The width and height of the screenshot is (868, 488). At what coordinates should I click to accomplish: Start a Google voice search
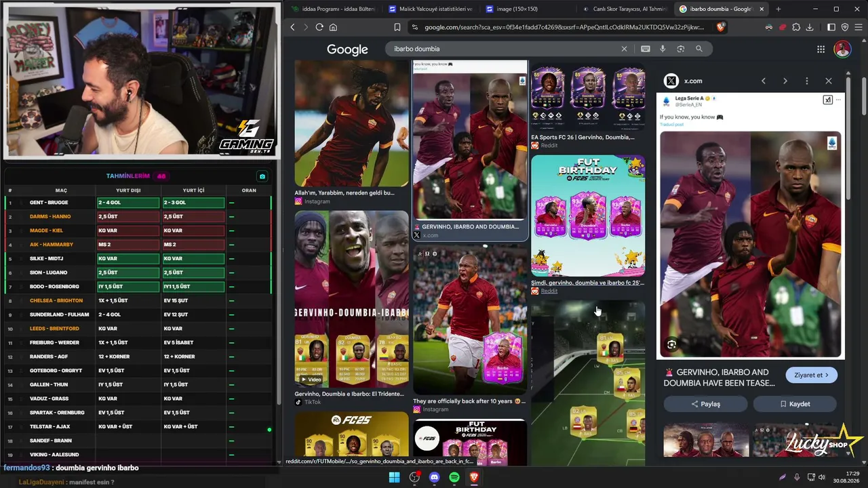[663, 49]
